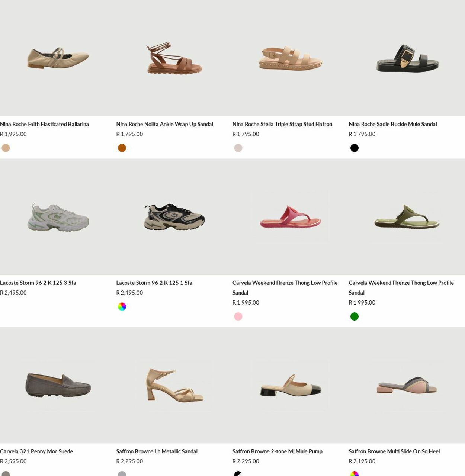Click Nina Roche Nolita Ankle Wrap Up Sandal title
This screenshot has width=465, height=476.
[164, 124]
